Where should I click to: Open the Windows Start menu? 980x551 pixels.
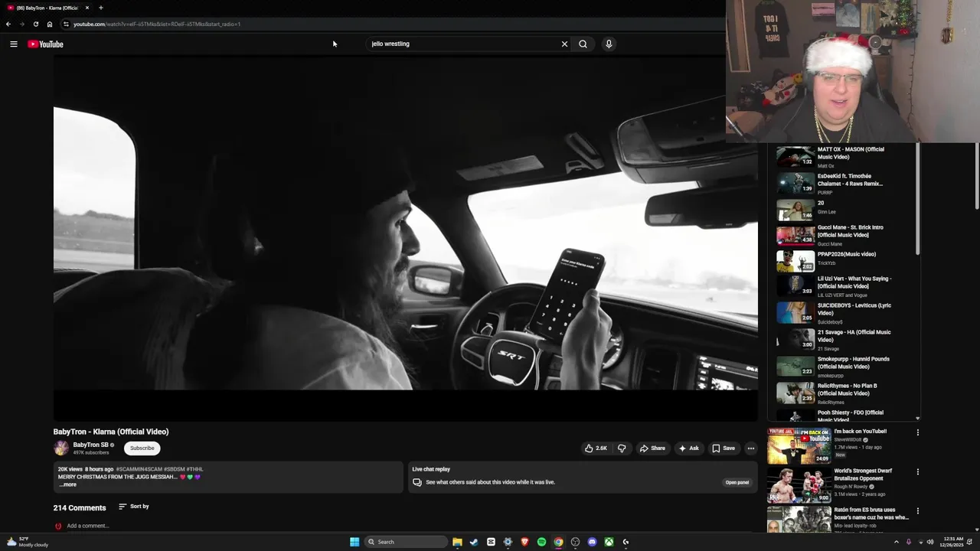pyautogui.click(x=354, y=542)
